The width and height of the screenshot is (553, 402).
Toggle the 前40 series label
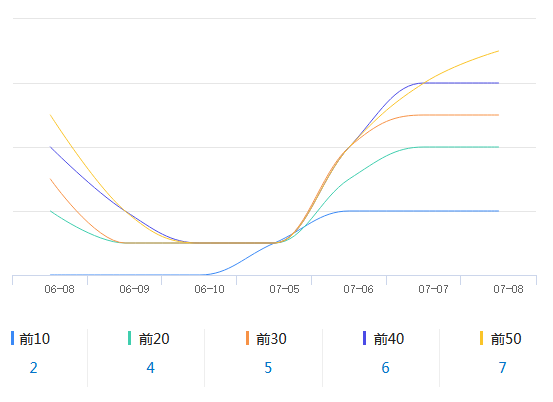[389, 339]
